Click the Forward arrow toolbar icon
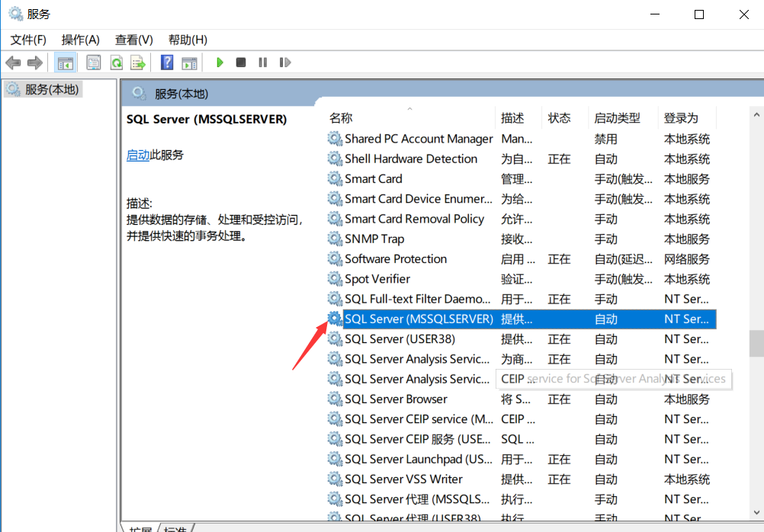 tap(34, 62)
